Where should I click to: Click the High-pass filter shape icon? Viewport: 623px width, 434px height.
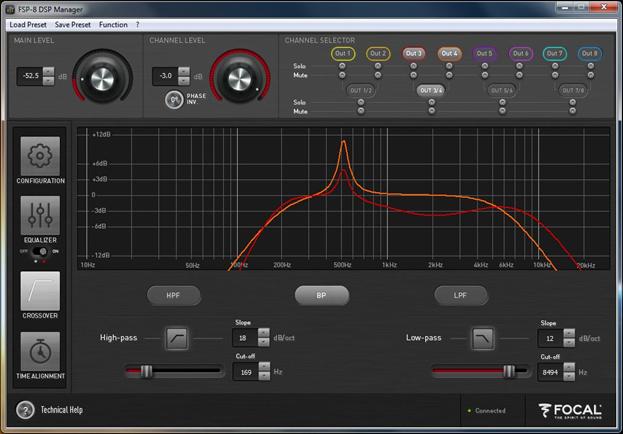[176, 338]
